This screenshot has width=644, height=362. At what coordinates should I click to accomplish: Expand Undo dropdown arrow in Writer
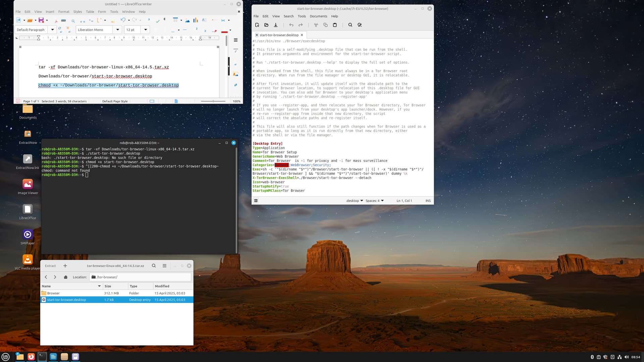pyautogui.click(x=129, y=20)
